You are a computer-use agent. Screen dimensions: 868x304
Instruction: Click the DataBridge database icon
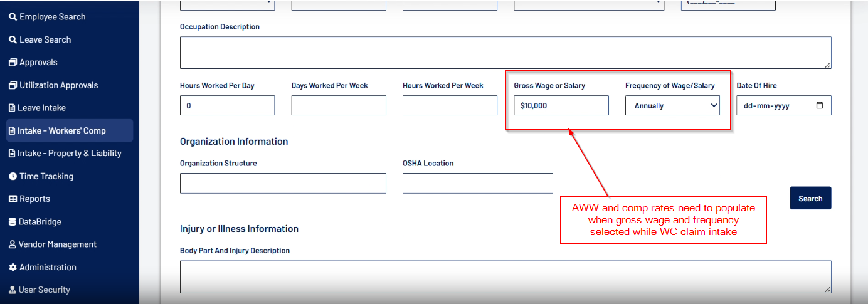tap(13, 222)
